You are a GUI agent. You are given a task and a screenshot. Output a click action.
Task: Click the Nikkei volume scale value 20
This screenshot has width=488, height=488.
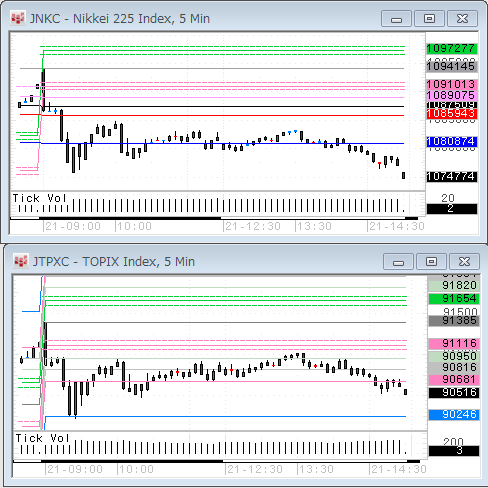448,198
